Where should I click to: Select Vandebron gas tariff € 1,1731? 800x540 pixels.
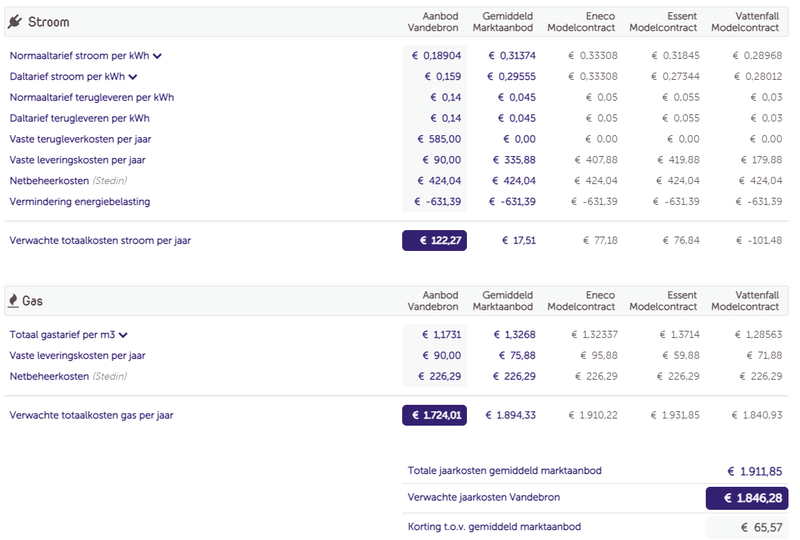coord(441,335)
